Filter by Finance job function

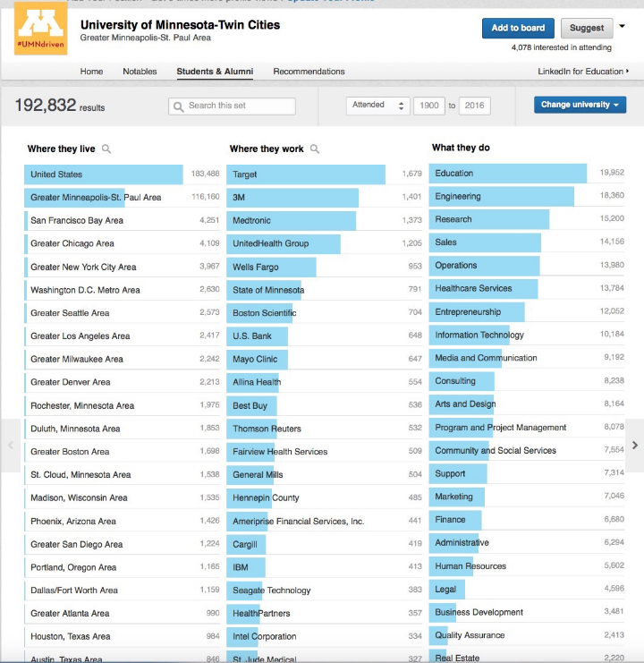[527, 520]
